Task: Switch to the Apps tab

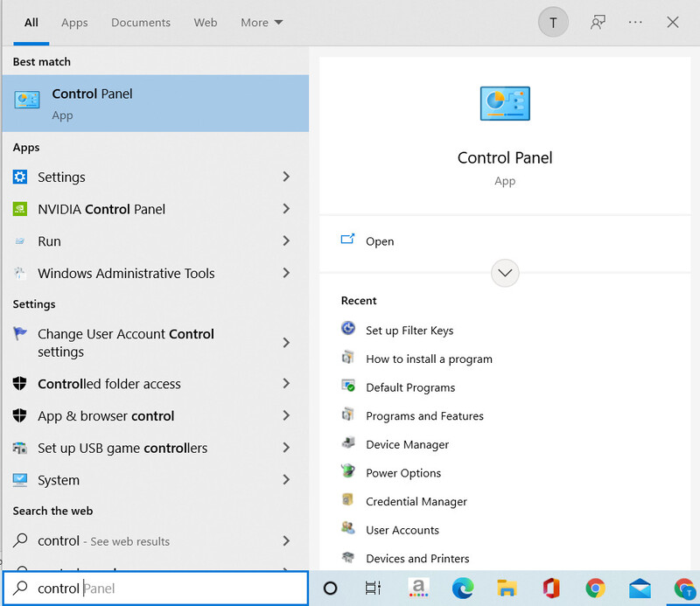Action: (x=74, y=23)
